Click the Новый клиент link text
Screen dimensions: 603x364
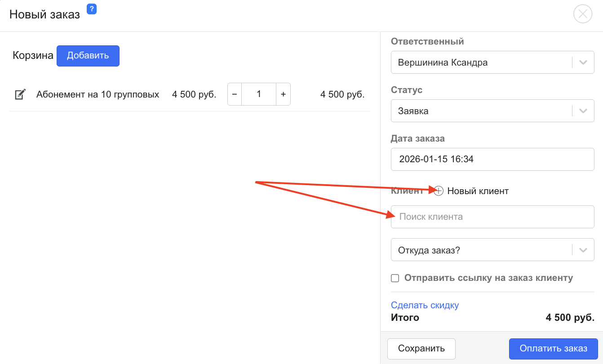478,191
